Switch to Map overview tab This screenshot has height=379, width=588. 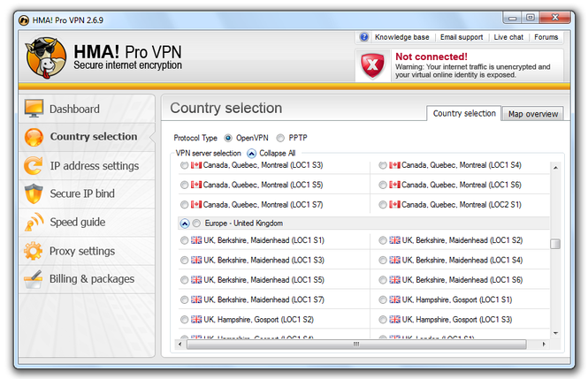532,114
